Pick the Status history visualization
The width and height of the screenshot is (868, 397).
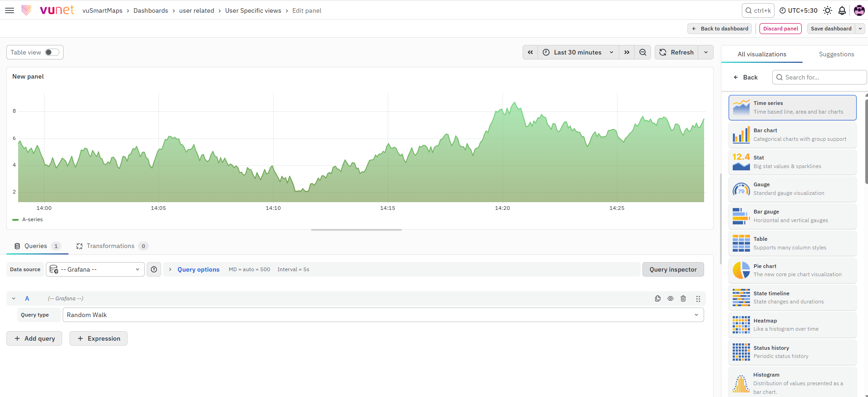coord(792,352)
